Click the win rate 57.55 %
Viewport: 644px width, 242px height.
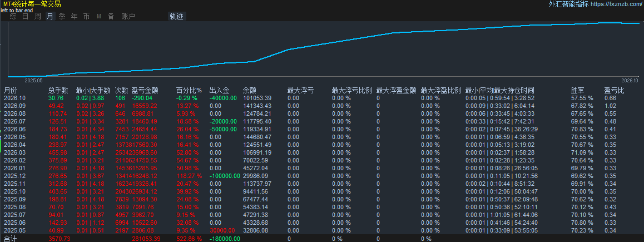pyautogui.click(x=582, y=98)
